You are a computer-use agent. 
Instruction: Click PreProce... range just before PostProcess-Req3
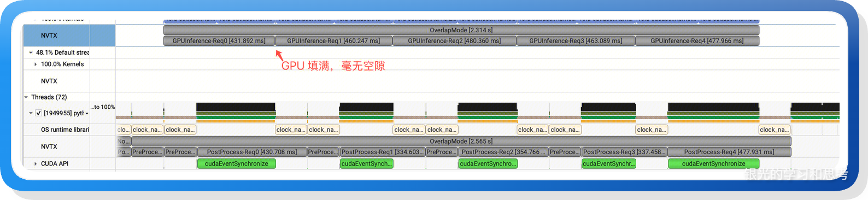(565, 152)
